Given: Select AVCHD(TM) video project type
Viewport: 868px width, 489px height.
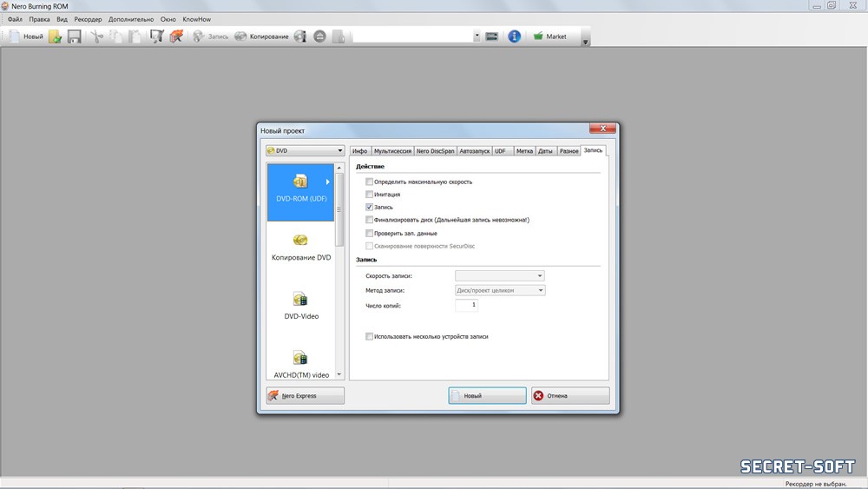Looking at the screenshot, I should (300, 366).
